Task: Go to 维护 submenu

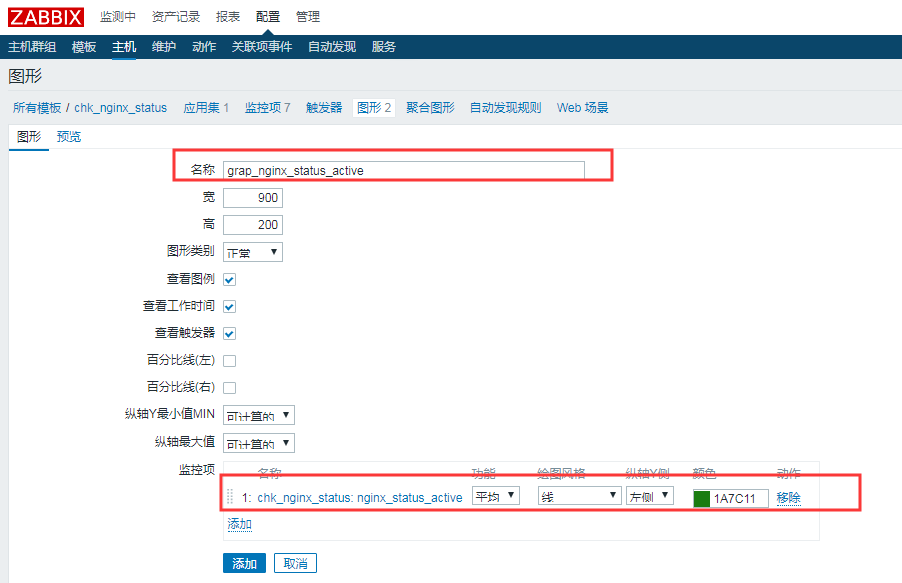Action: click(x=164, y=47)
